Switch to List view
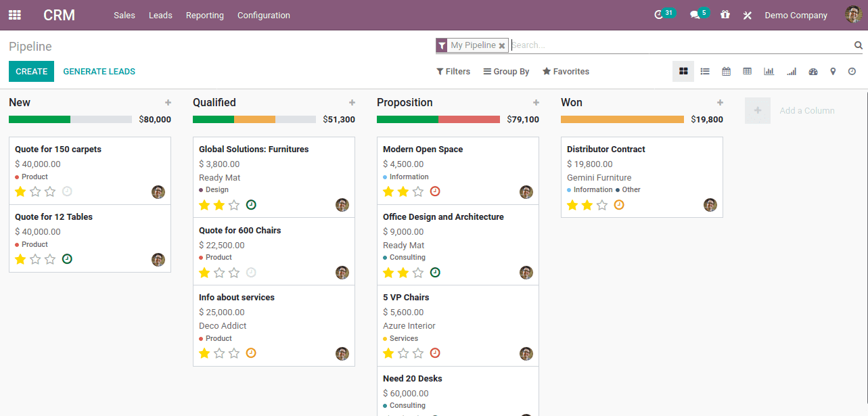The image size is (868, 416). (x=705, y=71)
